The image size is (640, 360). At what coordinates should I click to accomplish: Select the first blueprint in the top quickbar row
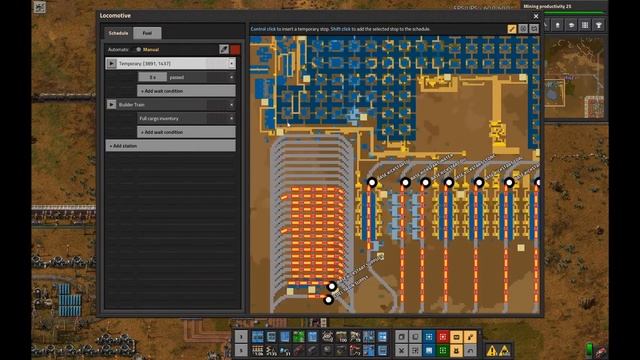(257, 337)
